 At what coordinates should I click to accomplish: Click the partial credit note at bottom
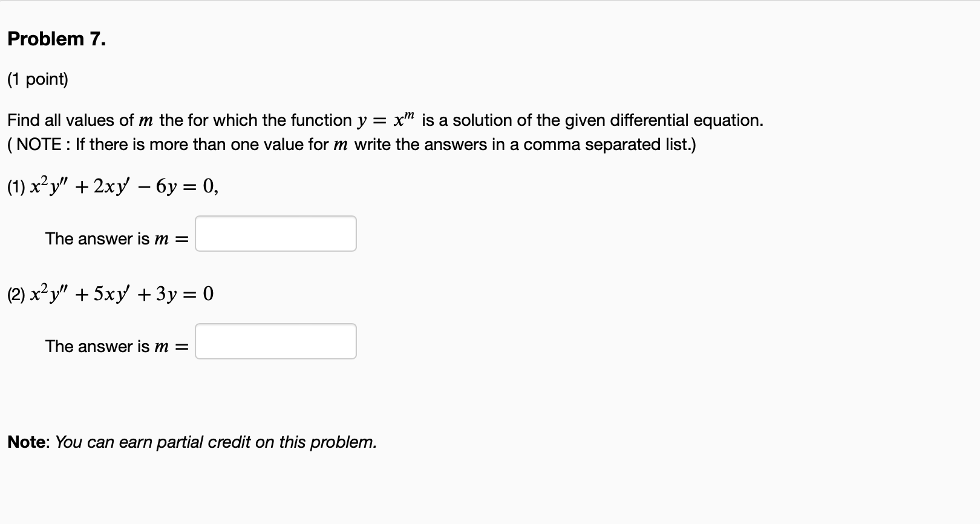[x=192, y=442]
